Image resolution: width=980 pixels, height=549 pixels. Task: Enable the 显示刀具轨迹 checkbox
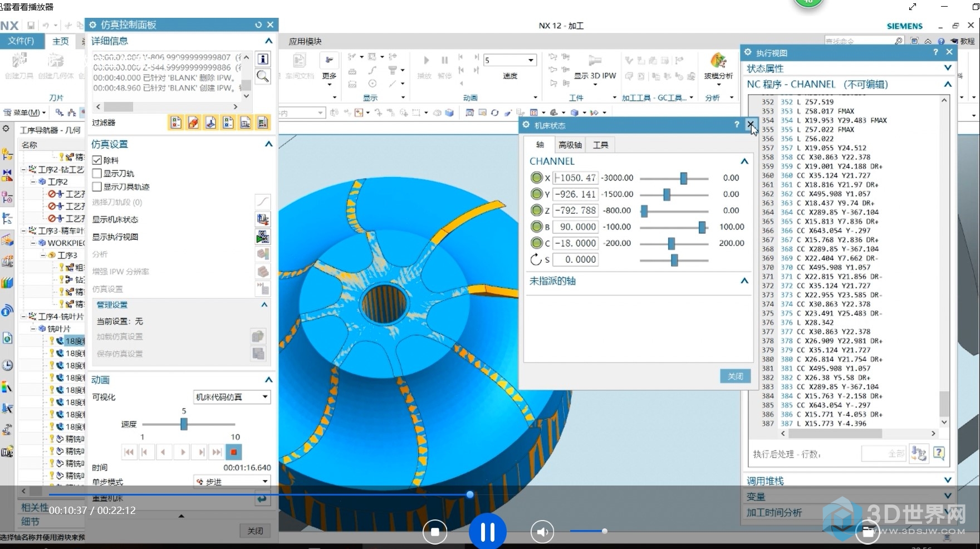97,187
